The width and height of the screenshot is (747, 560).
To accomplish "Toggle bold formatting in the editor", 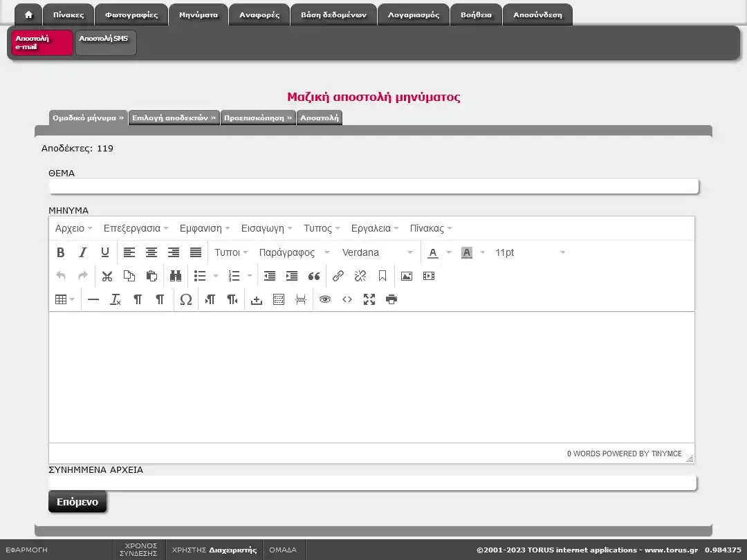I will (61, 252).
